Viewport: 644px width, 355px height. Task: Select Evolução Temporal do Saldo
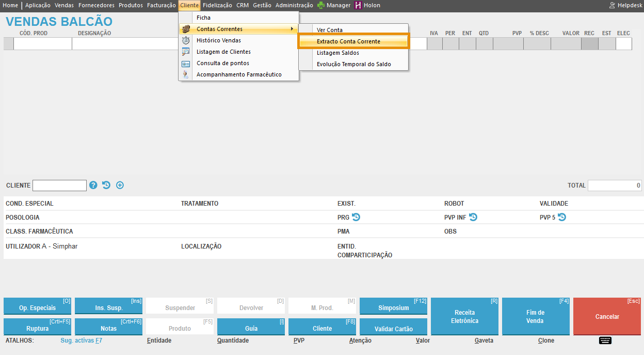point(353,64)
